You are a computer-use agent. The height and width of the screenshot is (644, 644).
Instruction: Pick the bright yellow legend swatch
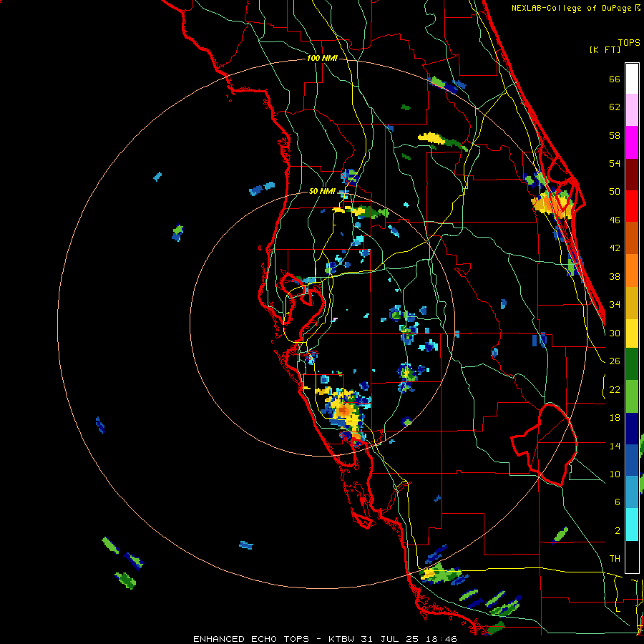(632, 333)
